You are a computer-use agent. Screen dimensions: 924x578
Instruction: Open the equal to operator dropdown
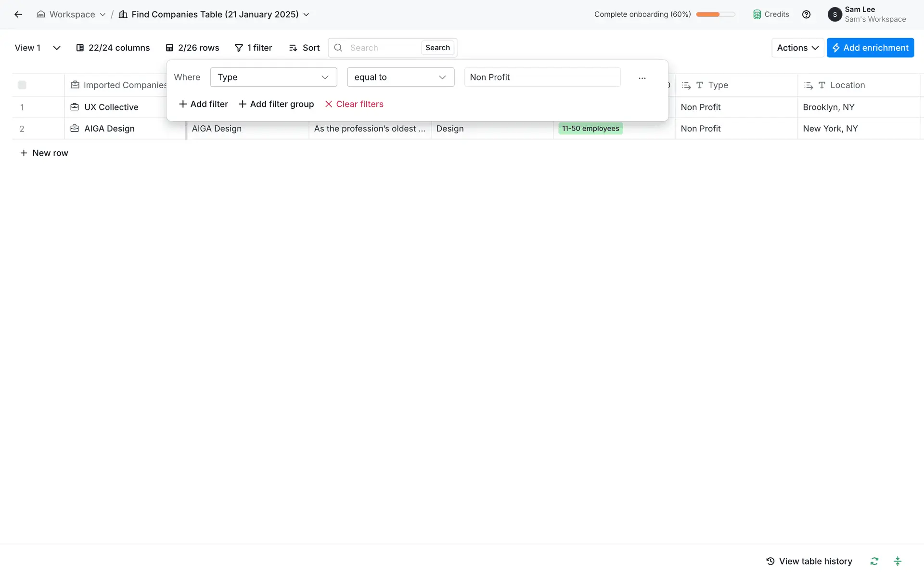click(400, 77)
